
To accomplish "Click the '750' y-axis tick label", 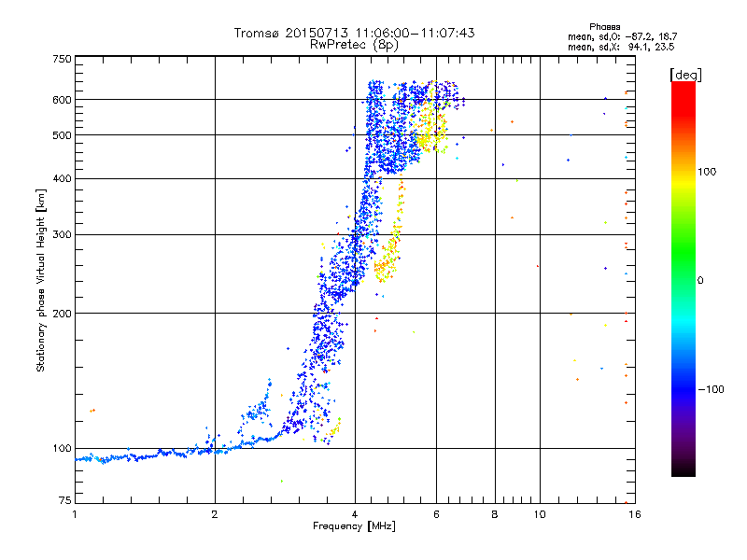I will pyautogui.click(x=62, y=59).
